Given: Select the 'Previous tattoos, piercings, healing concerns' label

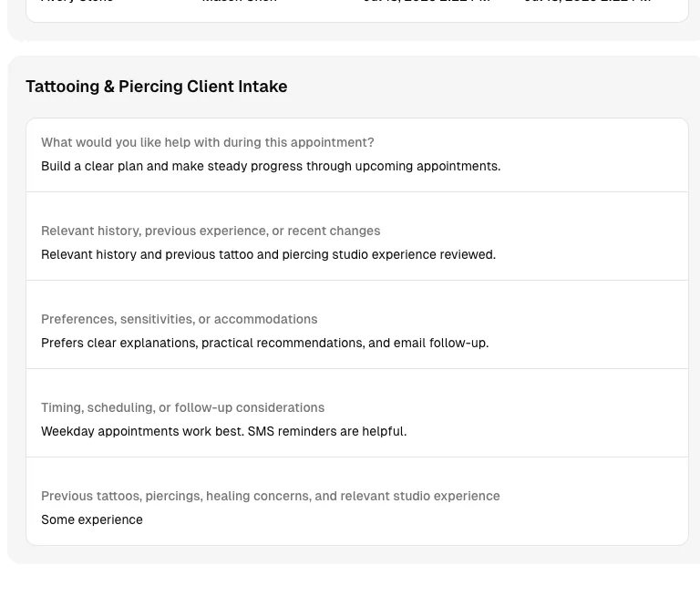Looking at the screenshot, I should pos(271,496).
